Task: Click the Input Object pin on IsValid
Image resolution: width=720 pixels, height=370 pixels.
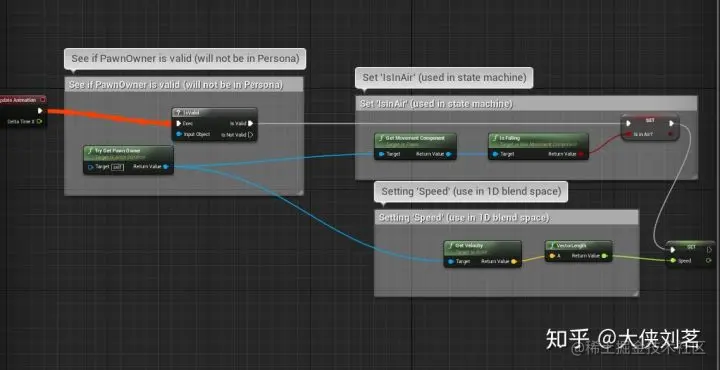Action: [x=179, y=135]
